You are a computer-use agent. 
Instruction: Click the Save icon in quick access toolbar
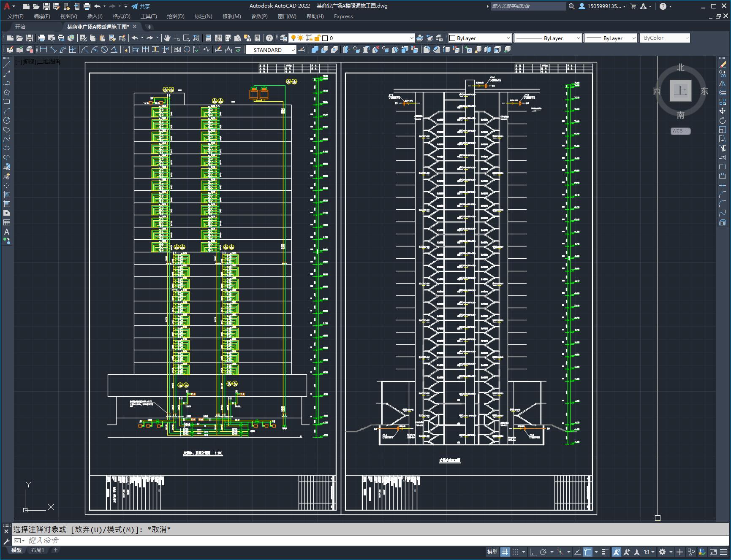point(46,6)
